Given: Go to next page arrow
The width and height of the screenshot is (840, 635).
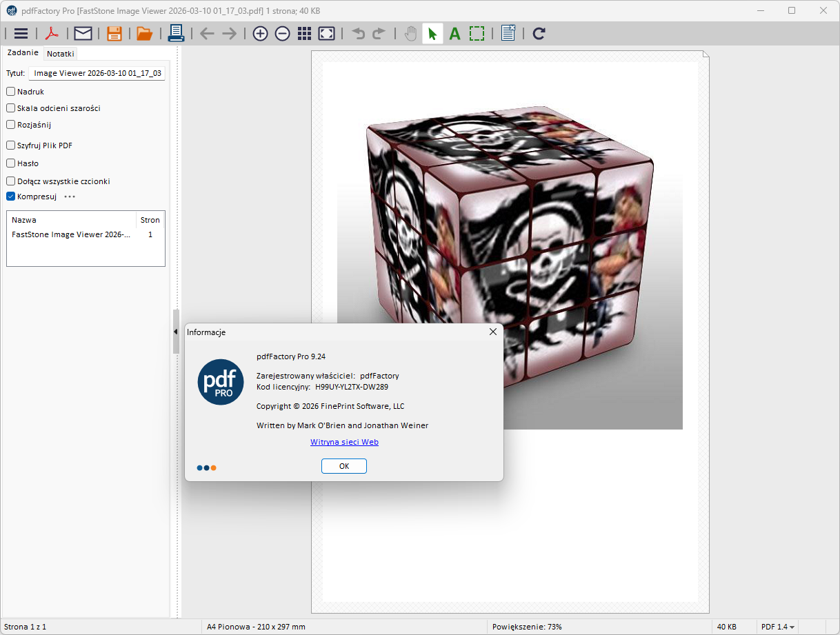Looking at the screenshot, I should 229,33.
